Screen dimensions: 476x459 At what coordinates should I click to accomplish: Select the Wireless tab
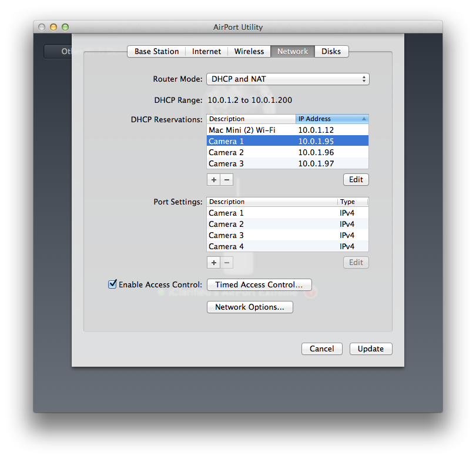tap(249, 51)
